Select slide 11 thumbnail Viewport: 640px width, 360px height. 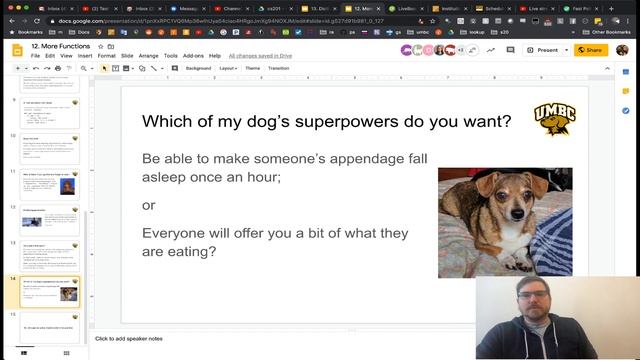[x=49, y=185]
